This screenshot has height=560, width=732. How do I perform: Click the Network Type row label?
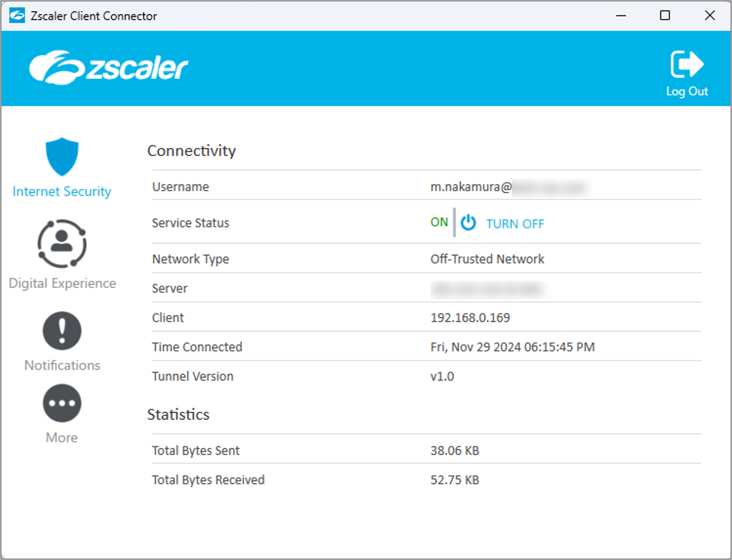pos(191,259)
